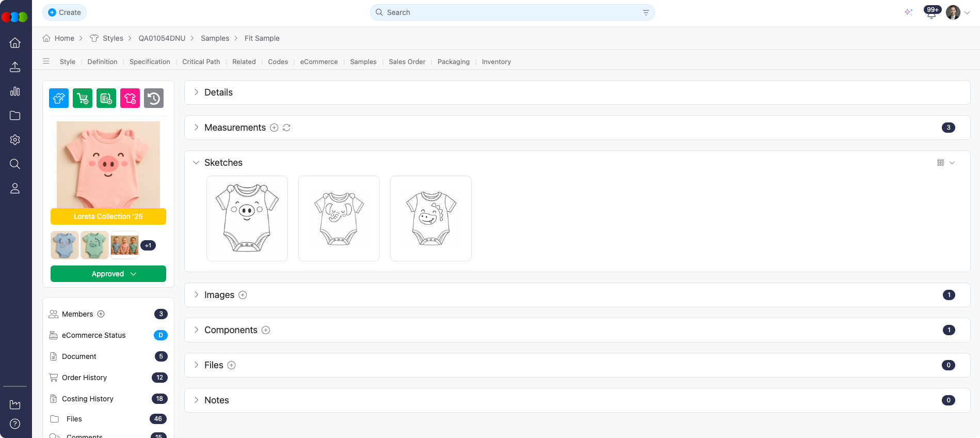980x438 pixels.
Task: Collapse the Sketches section
Action: (196, 163)
